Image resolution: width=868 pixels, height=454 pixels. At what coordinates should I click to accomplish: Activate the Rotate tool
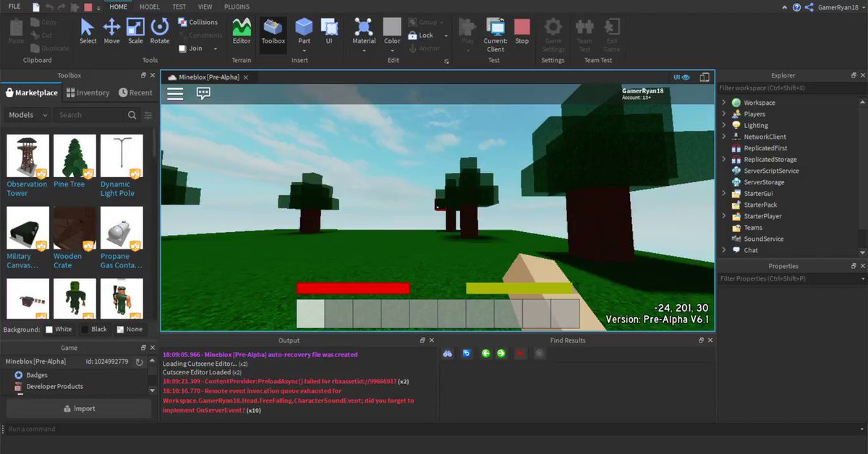coord(160,31)
